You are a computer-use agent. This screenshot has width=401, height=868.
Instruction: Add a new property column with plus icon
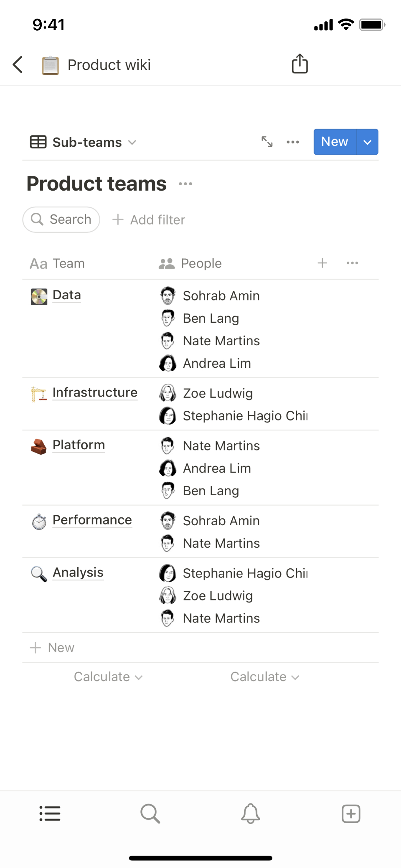[x=322, y=263]
